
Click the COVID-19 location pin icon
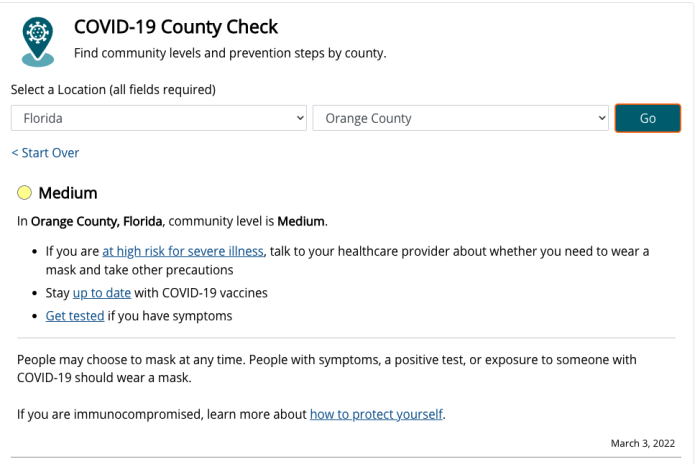pyautogui.click(x=39, y=41)
